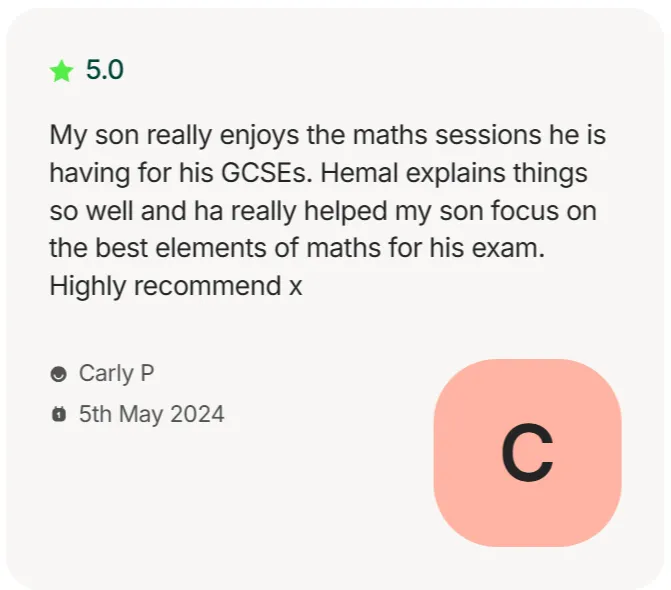This screenshot has height=590, width=671.
Task: Click the smiley face reviewer icon
Action: pyautogui.click(x=59, y=374)
